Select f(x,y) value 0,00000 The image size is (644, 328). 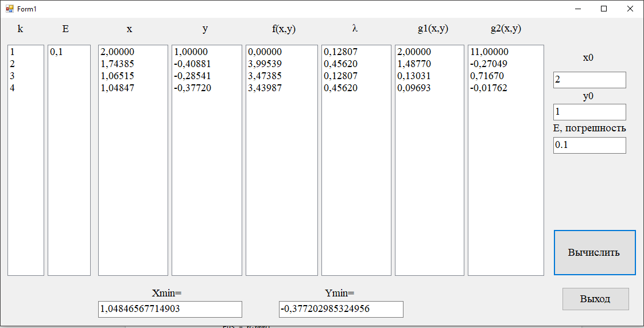[x=281, y=52]
